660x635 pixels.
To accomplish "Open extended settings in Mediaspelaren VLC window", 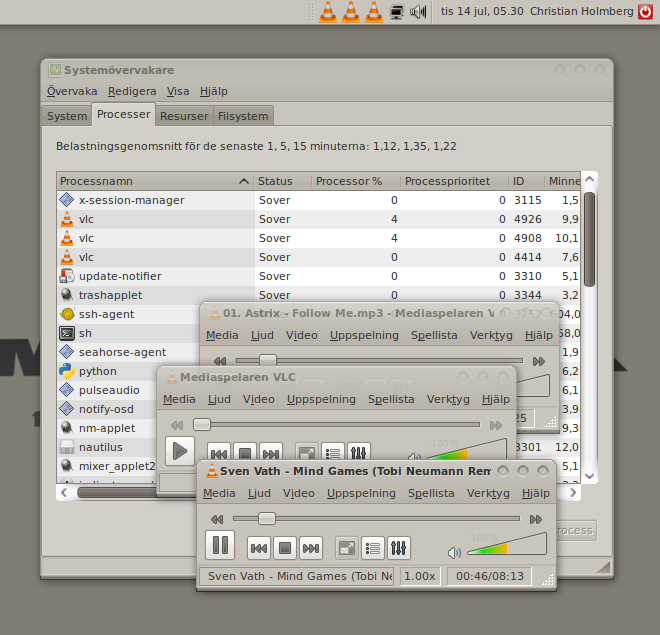I will point(359,452).
